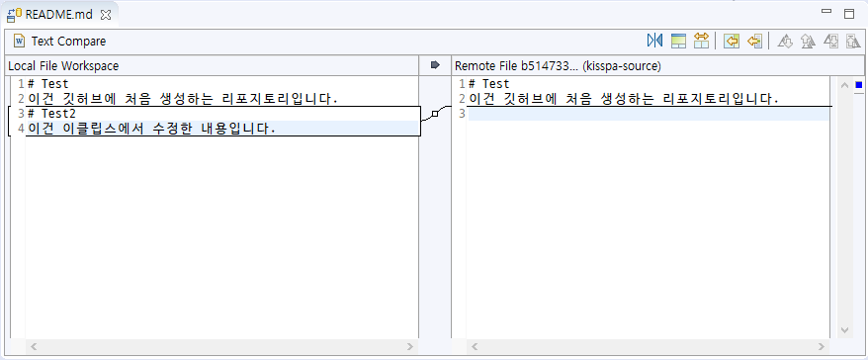Click the up arrow of right pane vertical scrollbar

click(x=844, y=85)
